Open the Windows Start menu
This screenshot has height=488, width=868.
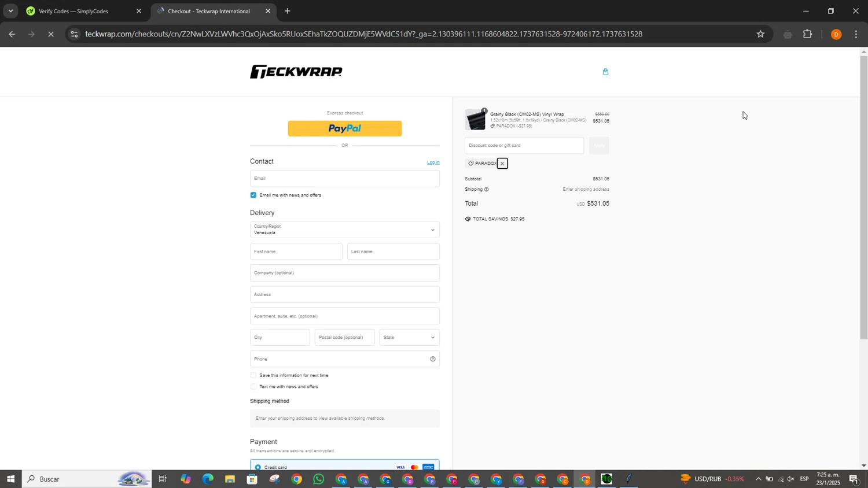point(10,479)
